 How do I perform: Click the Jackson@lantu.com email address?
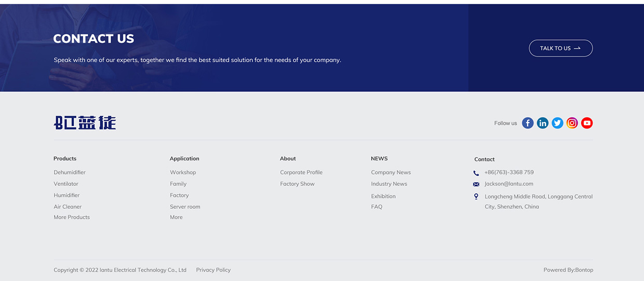(x=509, y=184)
